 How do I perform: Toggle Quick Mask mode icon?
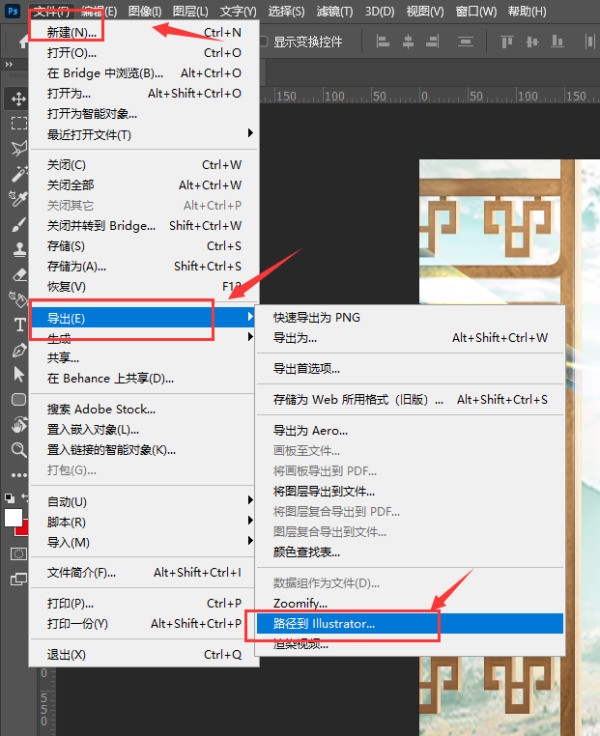point(18,553)
